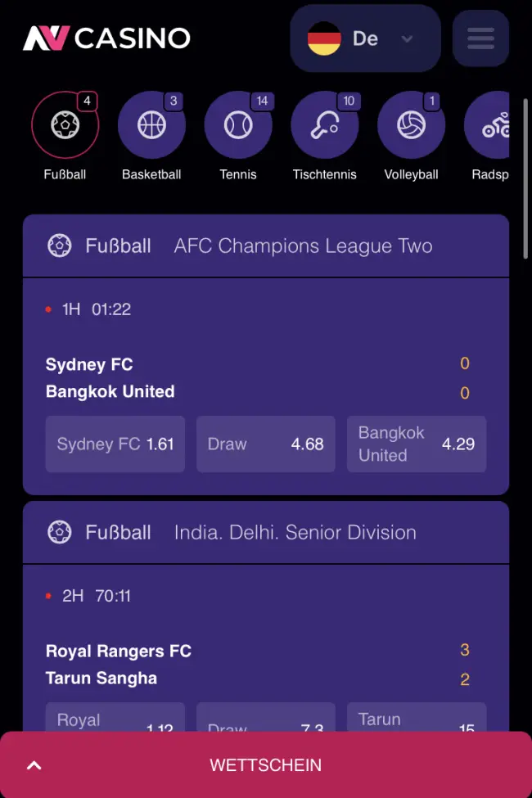Click the AV Casino logo
532x798 pixels.
107,38
